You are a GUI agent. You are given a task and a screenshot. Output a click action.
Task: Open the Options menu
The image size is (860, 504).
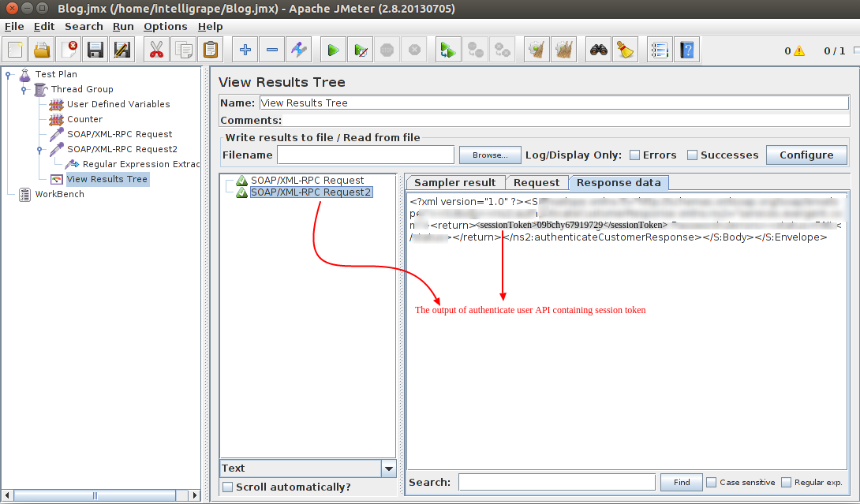coord(166,26)
